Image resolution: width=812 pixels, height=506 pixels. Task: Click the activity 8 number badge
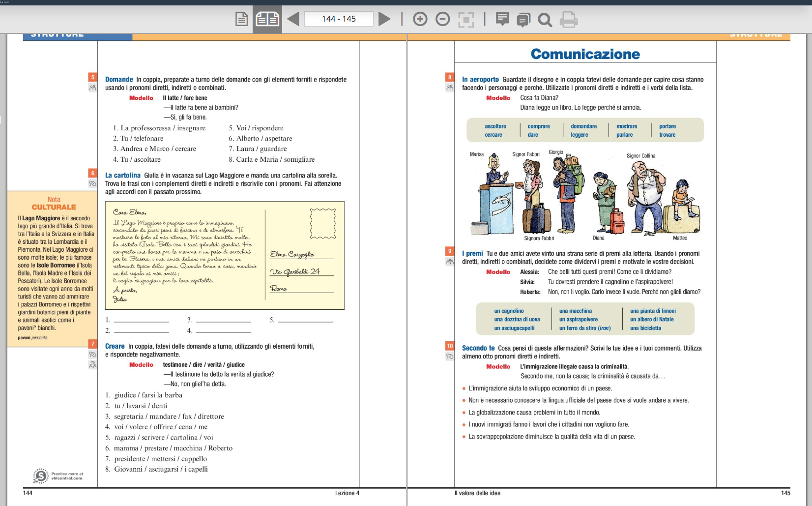(x=449, y=77)
